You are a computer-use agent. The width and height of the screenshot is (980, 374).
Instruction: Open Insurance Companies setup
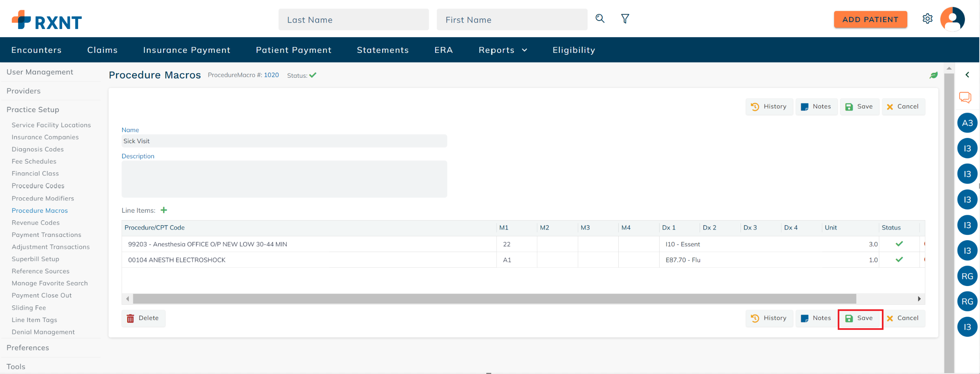45,137
